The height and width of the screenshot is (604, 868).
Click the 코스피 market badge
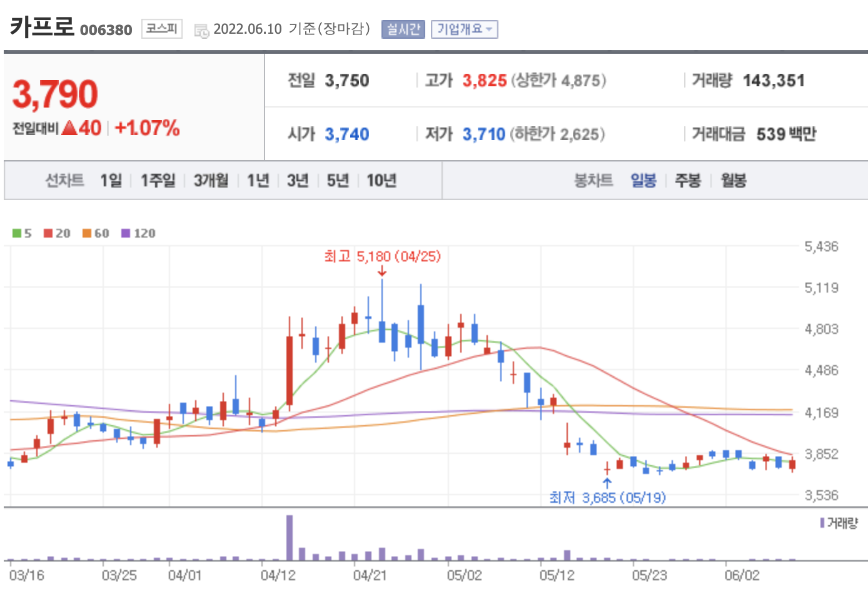pos(161,29)
